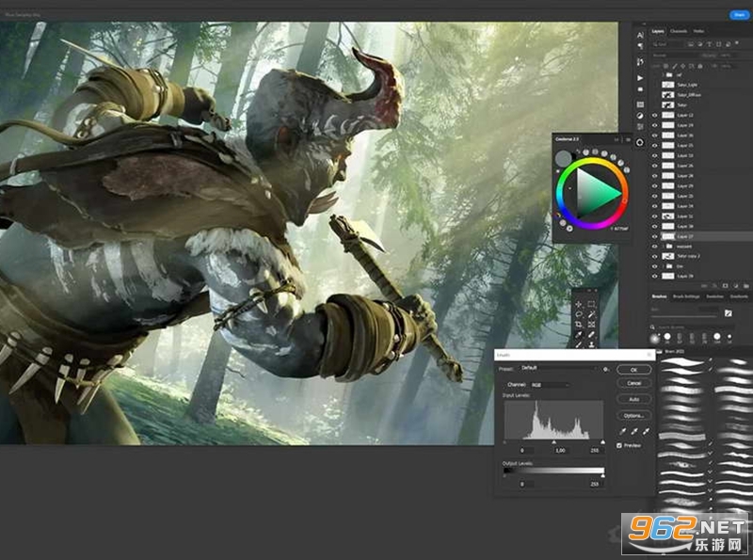Filter layers by type (T) icon
The width and height of the screenshot is (753, 560).
tap(710, 43)
